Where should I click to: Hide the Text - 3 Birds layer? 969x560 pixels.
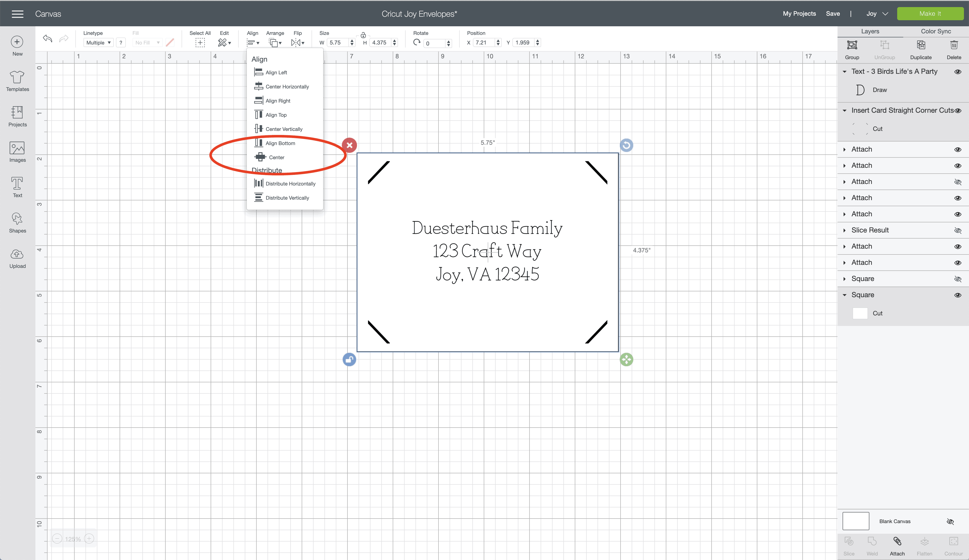point(957,72)
